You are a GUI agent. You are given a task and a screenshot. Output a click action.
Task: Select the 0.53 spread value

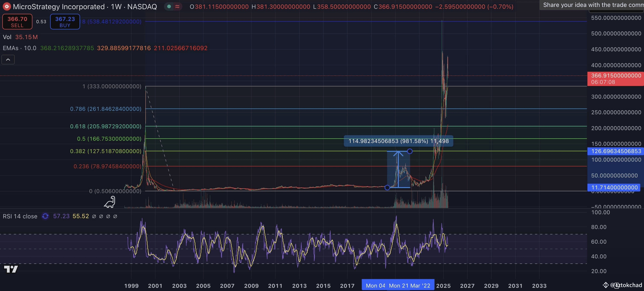click(41, 22)
